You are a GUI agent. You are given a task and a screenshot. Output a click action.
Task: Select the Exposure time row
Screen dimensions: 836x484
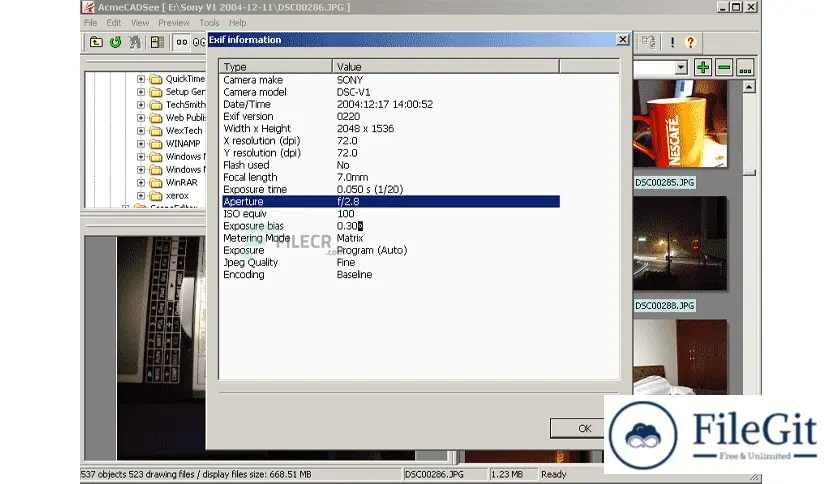point(391,189)
